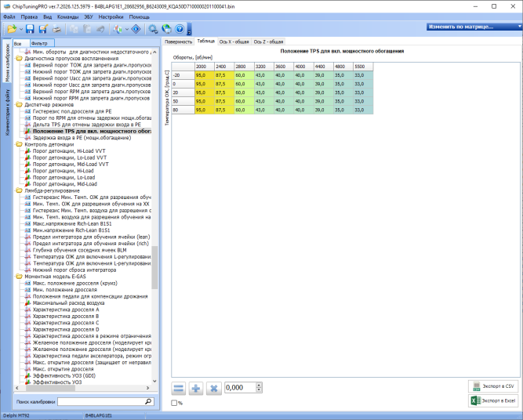Open dropdown arrow next to compare charts icon
523x420 pixels.
[127, 30]
